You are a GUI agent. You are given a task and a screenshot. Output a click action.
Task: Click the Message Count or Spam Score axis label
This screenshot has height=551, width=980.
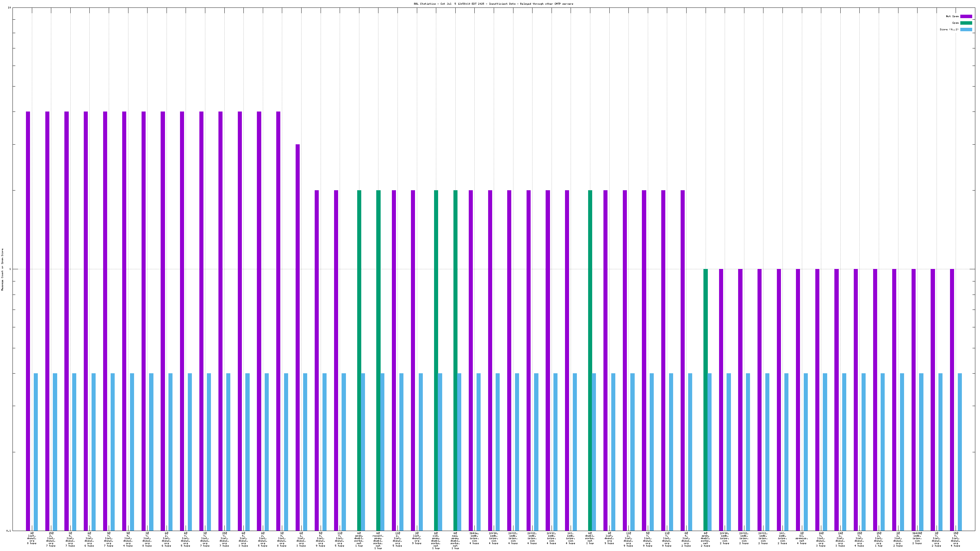pyautogui.click(x=2, y=269)
